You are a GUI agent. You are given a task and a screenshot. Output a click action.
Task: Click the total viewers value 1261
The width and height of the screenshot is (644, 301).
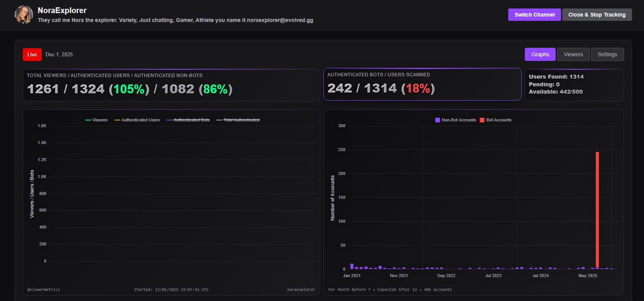[43, 89]
